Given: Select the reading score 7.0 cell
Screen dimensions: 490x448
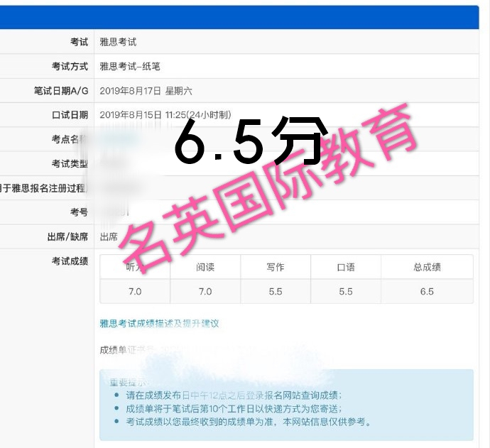Looking at the screenshot, I should pos(205,292).
